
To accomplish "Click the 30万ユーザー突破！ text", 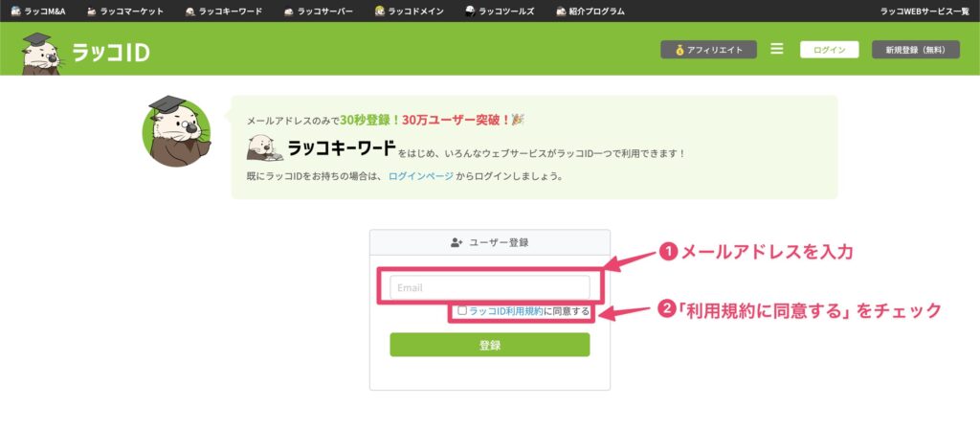I will pyautogui.click(x=457, y=120).
